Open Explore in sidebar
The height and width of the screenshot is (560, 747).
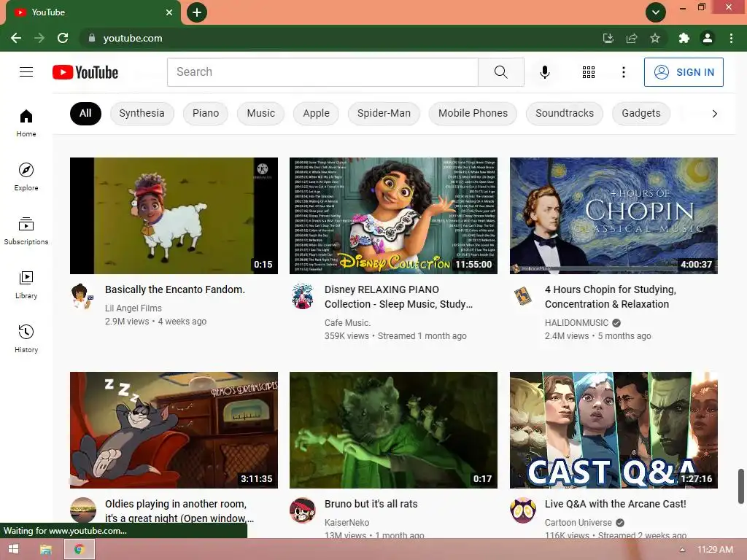click(x=26, y=176)
